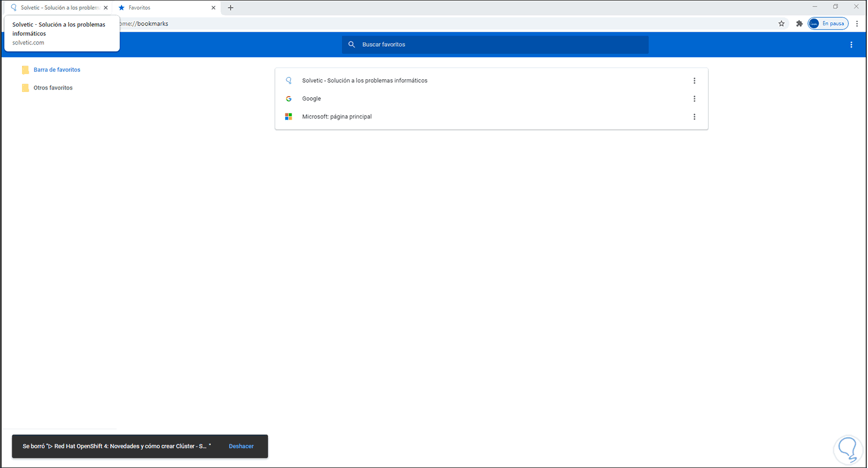Open the Extensions puzzle icon
The width and height of the screenshot is (868, 468).
799,24
